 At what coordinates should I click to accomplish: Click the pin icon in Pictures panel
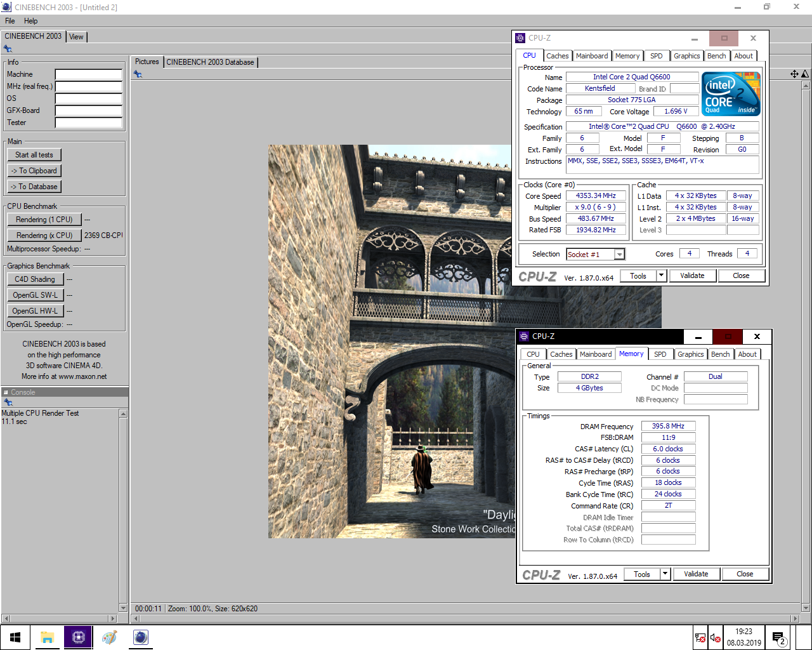pyautogui.click(x=138, y=74)
